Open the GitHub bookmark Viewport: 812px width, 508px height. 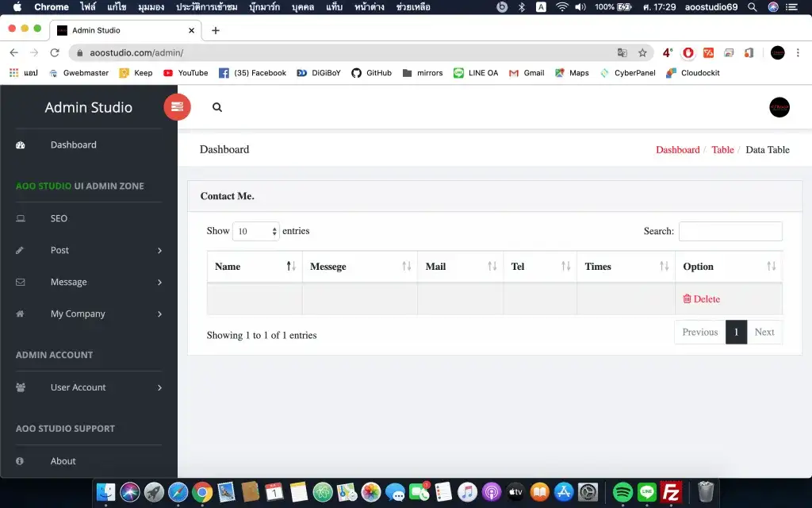coord(371,73)
